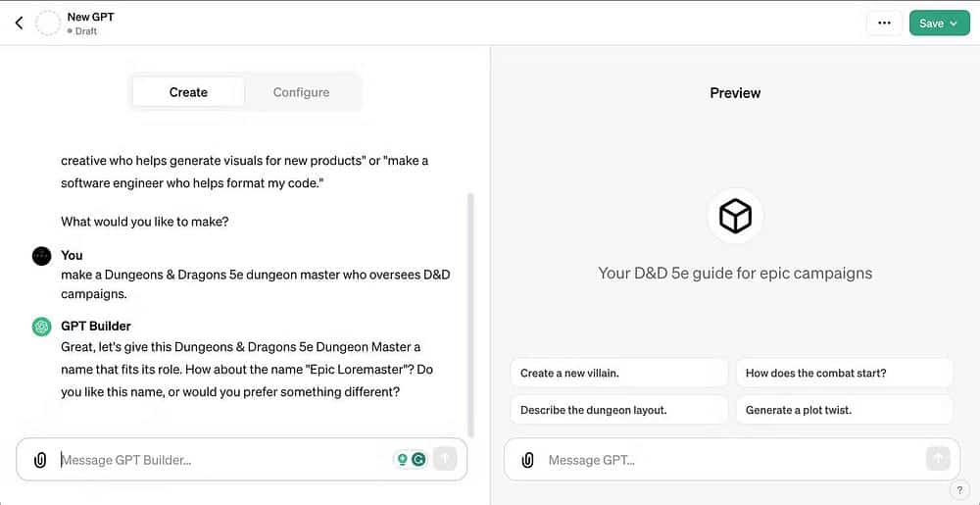Open the three-dot more options menu
The image size is (980, 505).
(884, 24)
